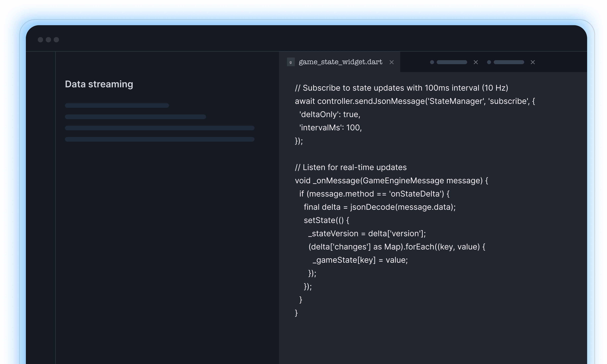607x364 pixels.
Task: Click the Data streaming heading
Action: coord(99,84)
